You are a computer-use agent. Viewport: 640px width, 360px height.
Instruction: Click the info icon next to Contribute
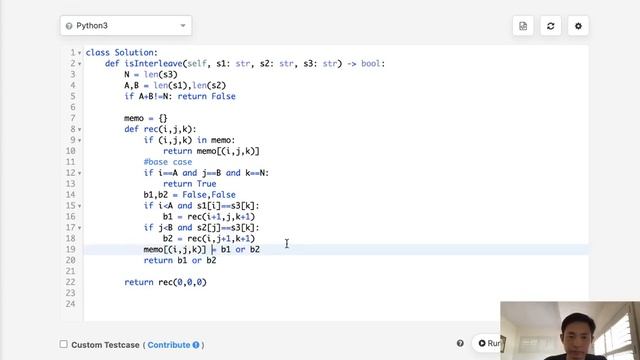pos(196,345)
